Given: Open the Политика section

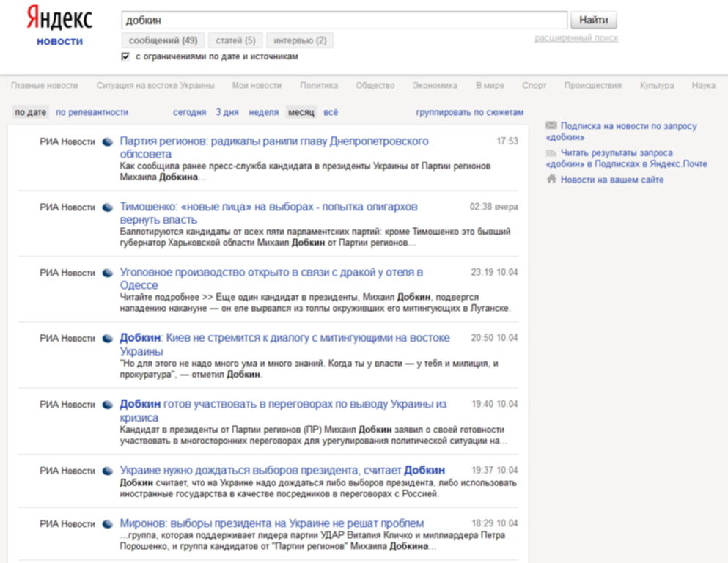Looking at the screenshot, I should [x=319, y=85].
